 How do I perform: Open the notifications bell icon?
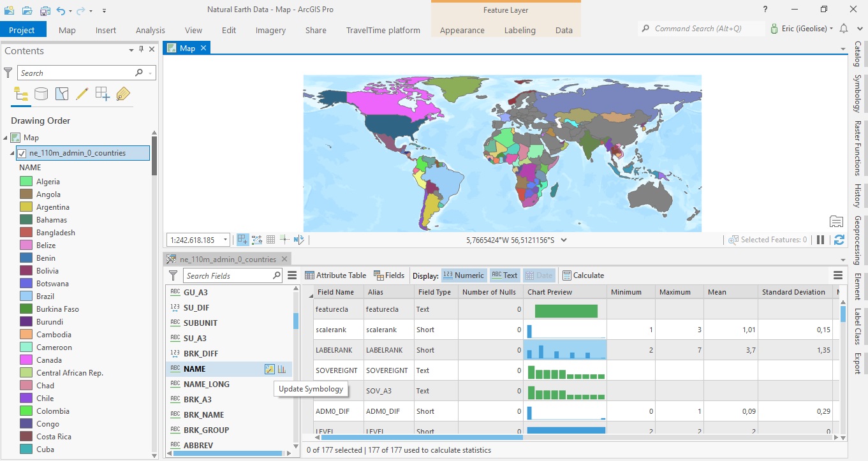pyautogui.click(x=844, y=29)
